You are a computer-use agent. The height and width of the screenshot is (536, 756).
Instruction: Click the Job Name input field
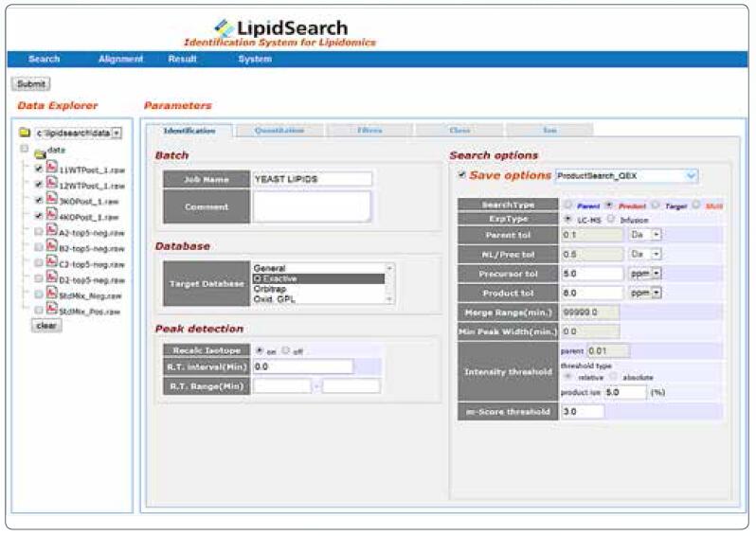(312, 179)
